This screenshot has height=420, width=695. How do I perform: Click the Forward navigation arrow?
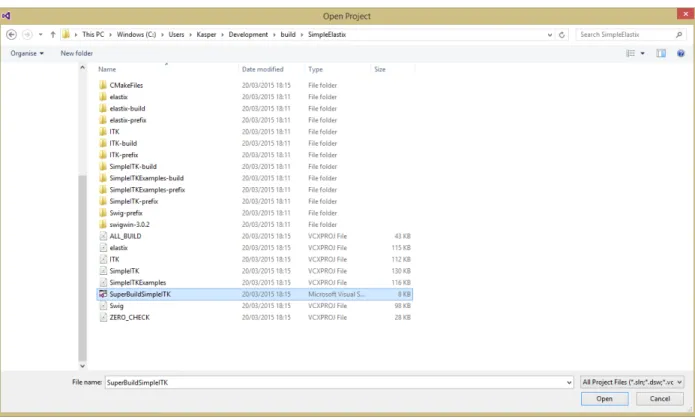click(x=27, y=35)
